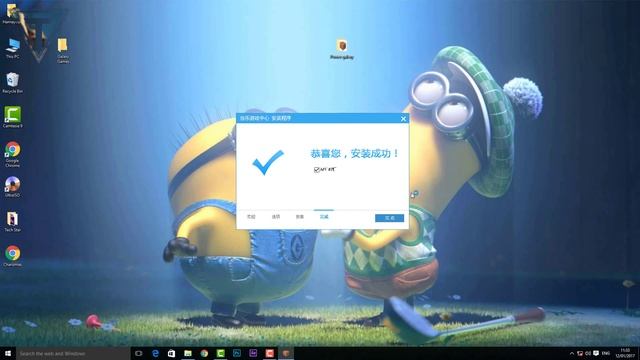
Task: Select the second installer step label
Action: coord(276,217)
